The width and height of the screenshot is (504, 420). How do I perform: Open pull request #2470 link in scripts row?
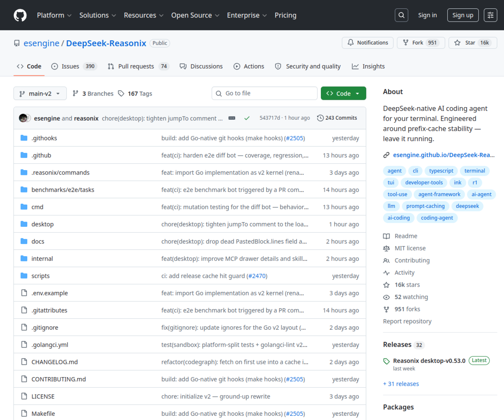[x=257, y=276]
